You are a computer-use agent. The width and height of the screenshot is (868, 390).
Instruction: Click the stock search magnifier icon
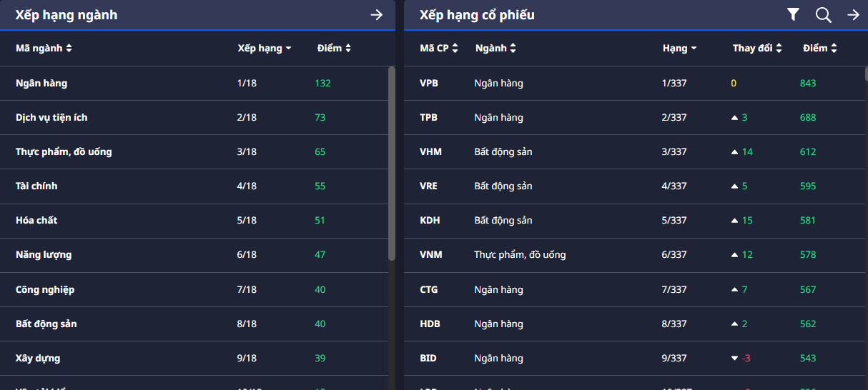[824, 15]
